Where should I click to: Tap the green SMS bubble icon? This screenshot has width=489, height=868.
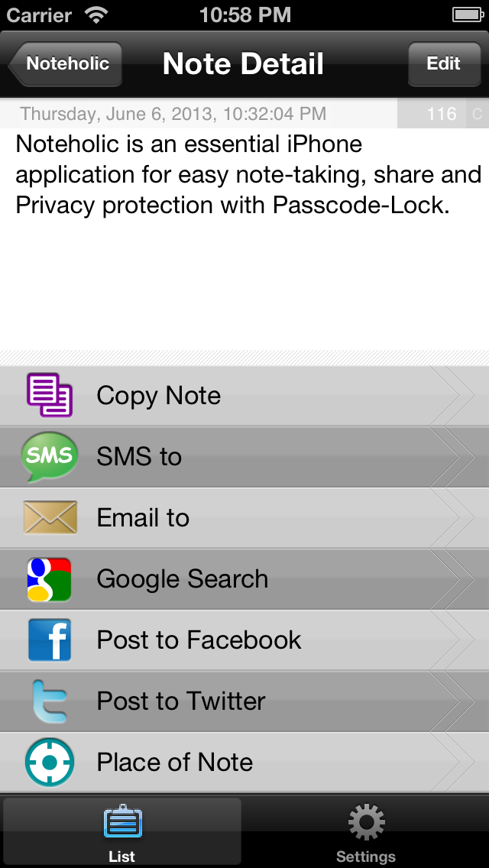pos(50,457)
